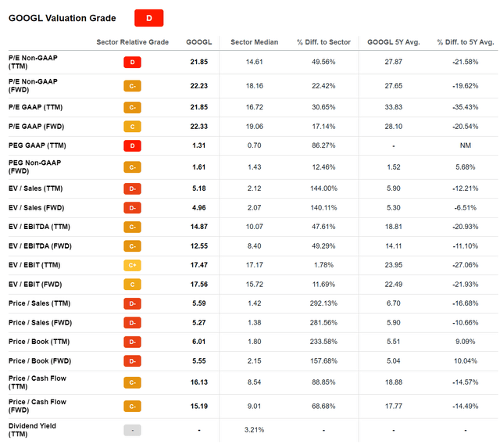Click the GOOGL Valuation Grade title
500x448 pixels.
[62, 18]
